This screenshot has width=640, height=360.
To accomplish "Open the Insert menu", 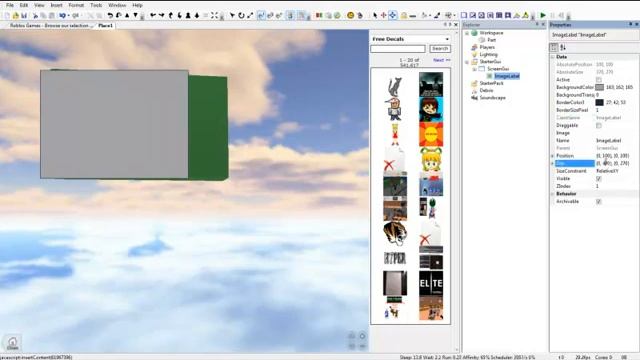I will click(x=56, y=5).
